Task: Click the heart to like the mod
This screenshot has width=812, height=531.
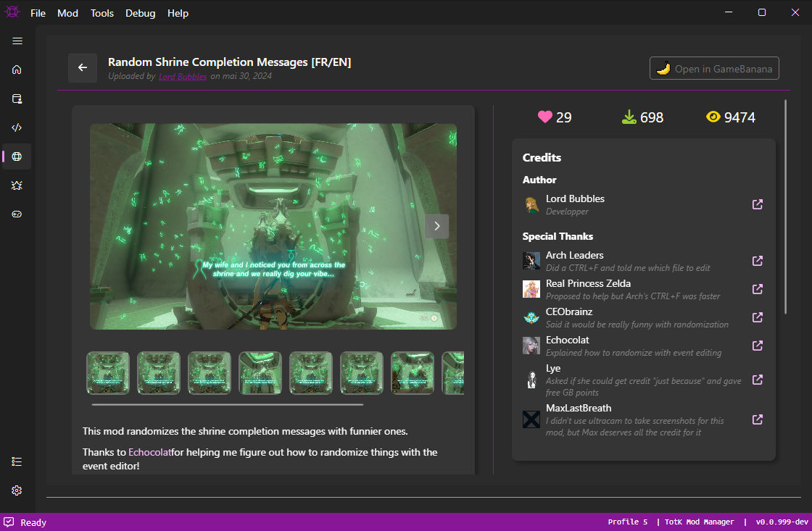Action: (545, 117)
